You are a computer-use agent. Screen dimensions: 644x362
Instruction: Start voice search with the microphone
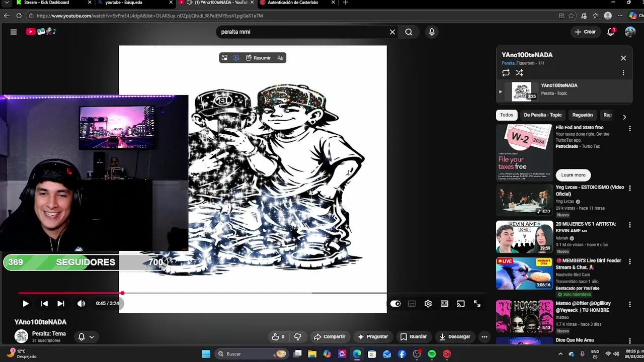coord(432,32)
